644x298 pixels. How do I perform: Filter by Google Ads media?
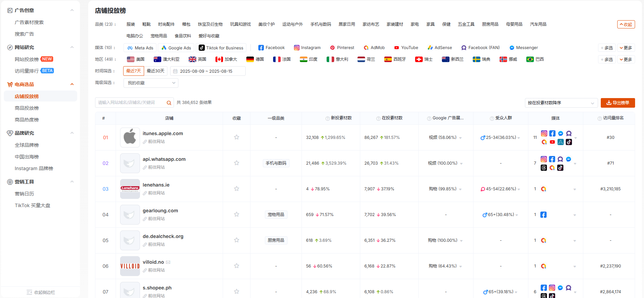176,48
